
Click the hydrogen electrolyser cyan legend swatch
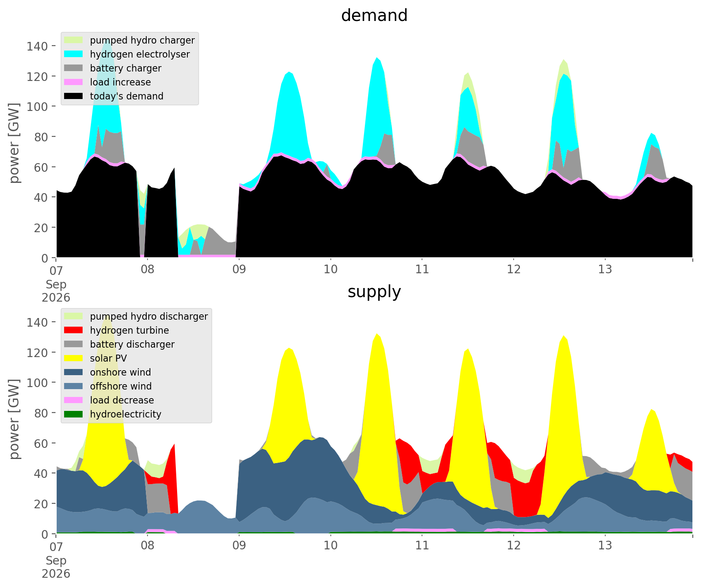pyautogui.click(x=74, y=54)
